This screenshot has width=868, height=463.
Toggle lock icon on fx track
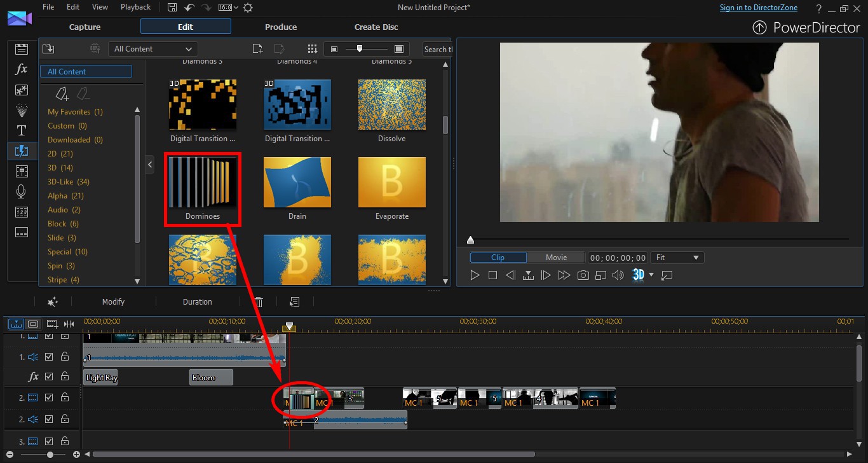pyautogui.click(x=65, y=377)
